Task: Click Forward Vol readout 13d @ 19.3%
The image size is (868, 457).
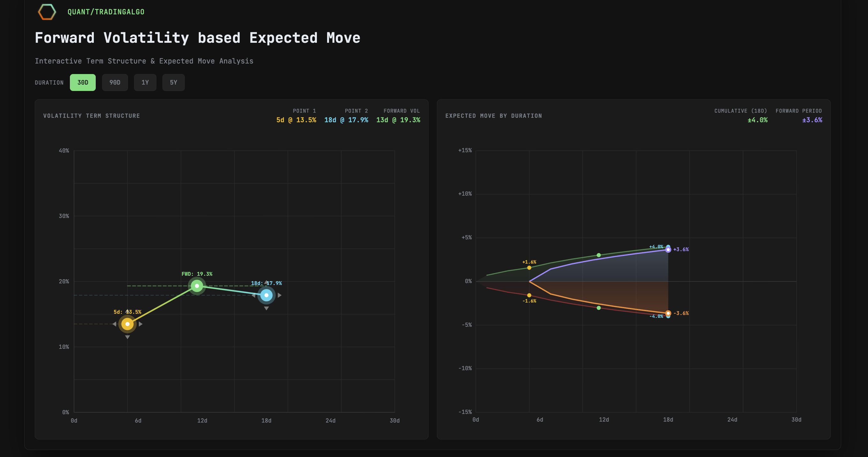Action: click(x=398, y=120)
